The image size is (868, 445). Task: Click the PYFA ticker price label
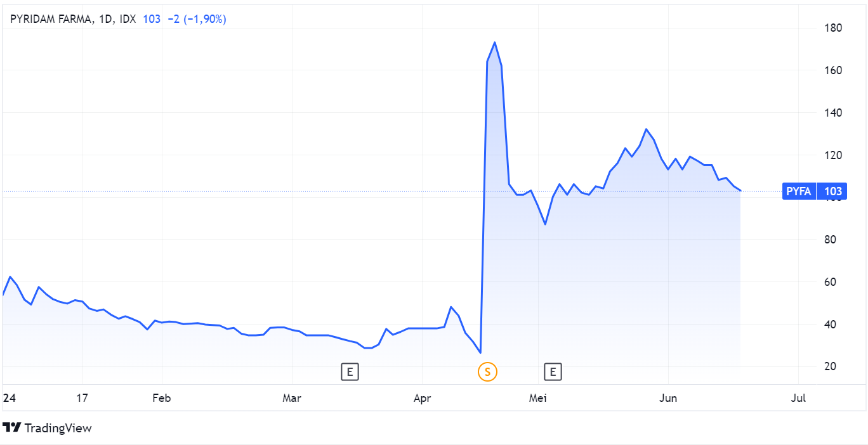pyautogui.click(x=798, y=191)
